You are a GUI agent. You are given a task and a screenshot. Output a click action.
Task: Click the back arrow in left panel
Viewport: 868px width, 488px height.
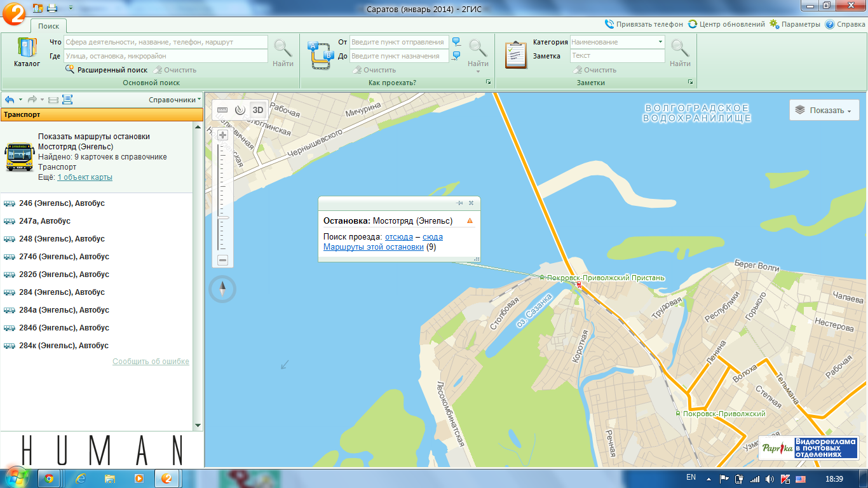click(x=10, y=100)
